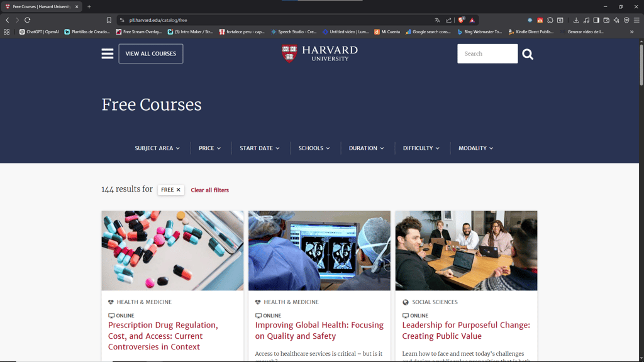Open the browser downloads icon
This screenshot has width=644, height=362.
point(576,20)
